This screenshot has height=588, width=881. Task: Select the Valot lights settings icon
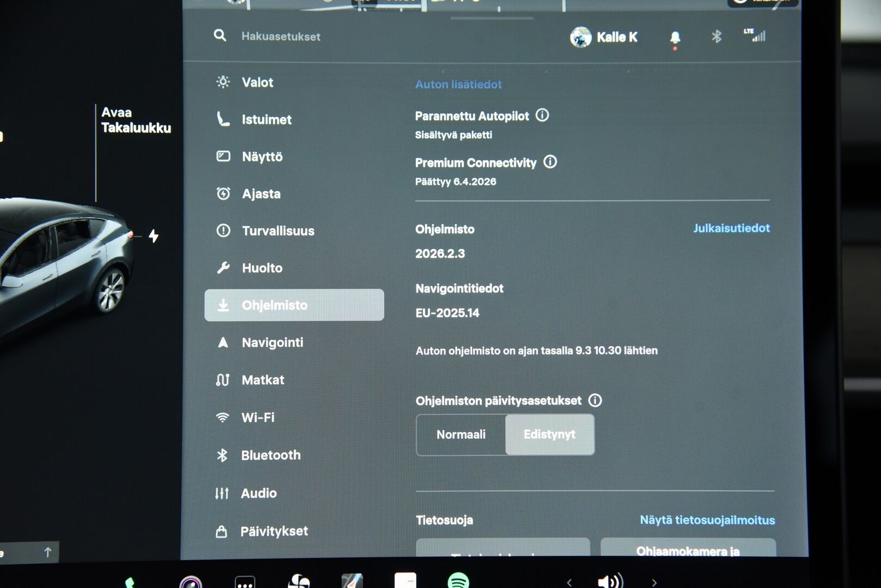[x=223, y=82]
